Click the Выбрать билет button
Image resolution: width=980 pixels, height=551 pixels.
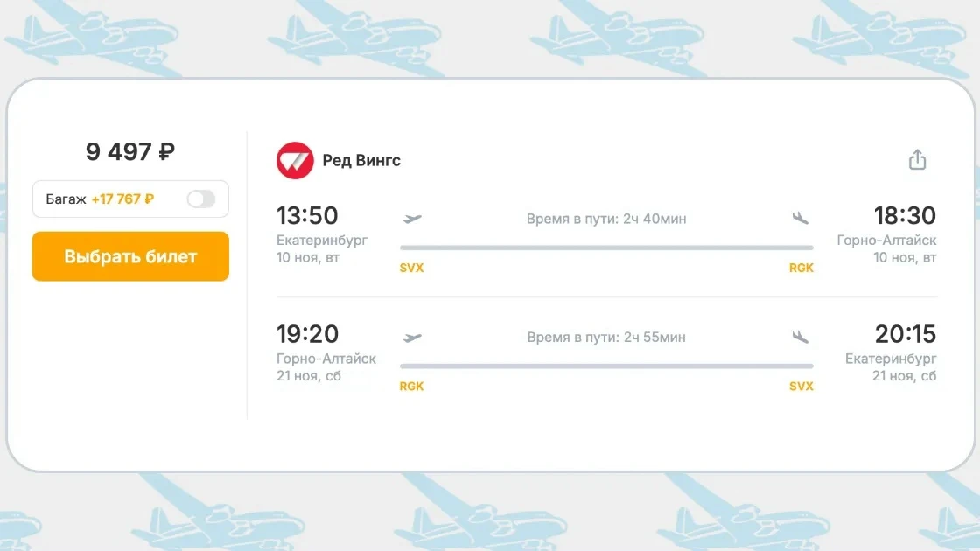[130, 256]
